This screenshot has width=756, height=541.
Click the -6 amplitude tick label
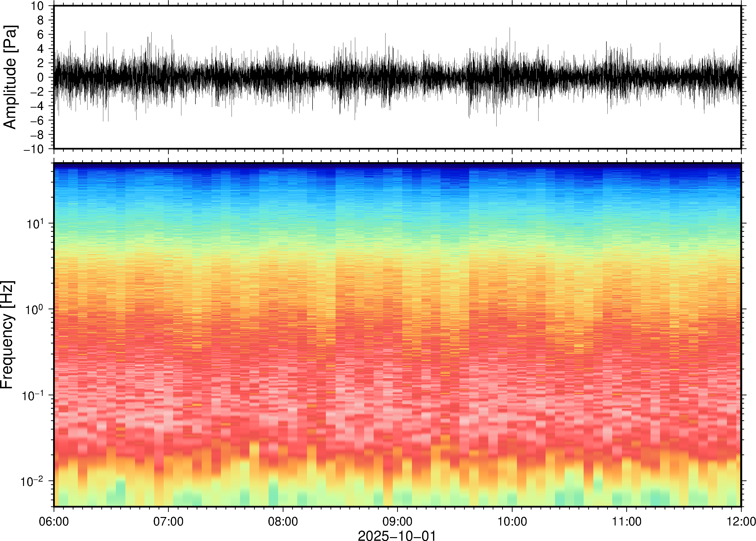click(37, 121)
